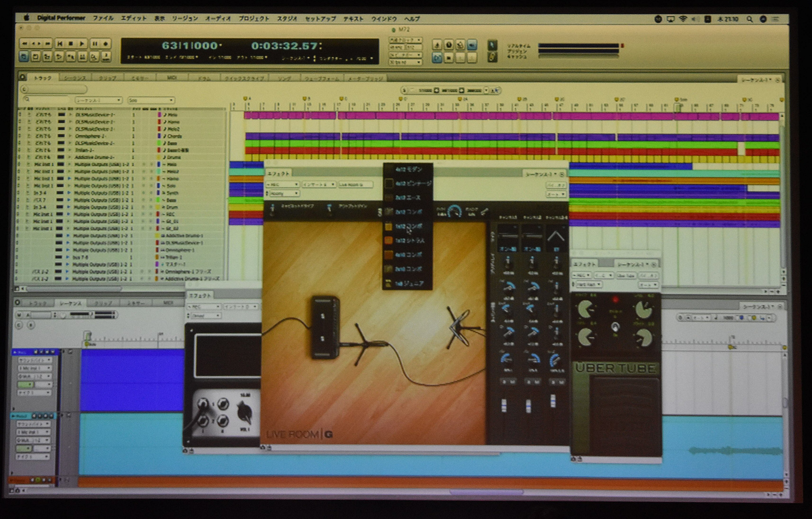
Task: Click the Play transport button
Action: click(x=82, y=44)
